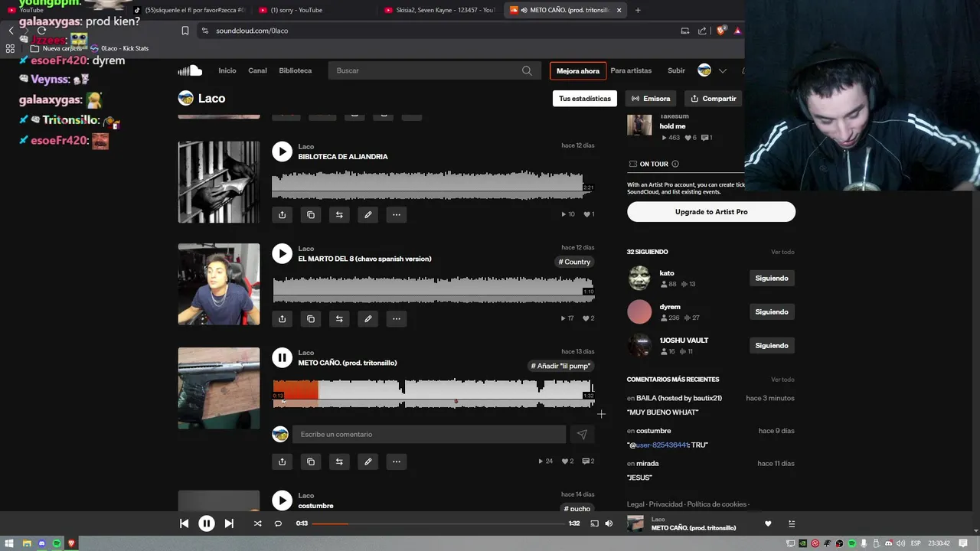Toggle mute with the volume icon
Image resolution: width=980 pixels, height=551 pixels.
(609, 523)
